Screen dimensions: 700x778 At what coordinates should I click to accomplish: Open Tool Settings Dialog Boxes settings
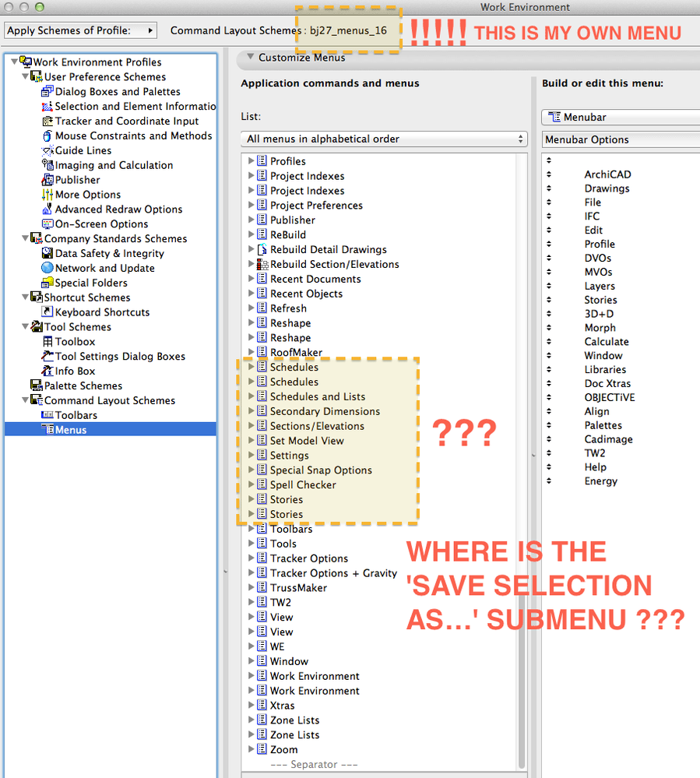coord(47,356)
